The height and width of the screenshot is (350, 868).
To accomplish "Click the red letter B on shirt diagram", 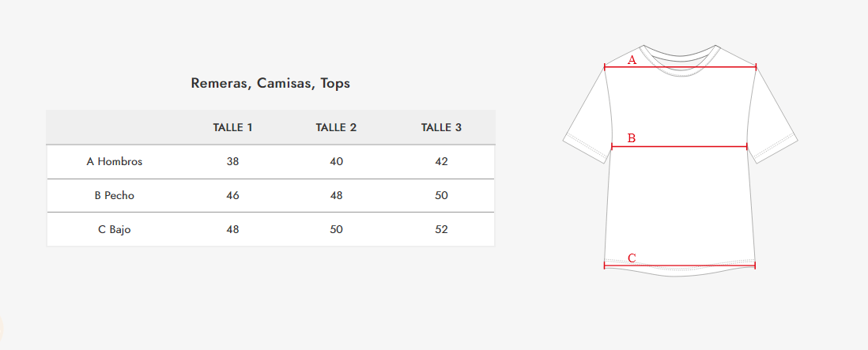I will pyautogui.click(x=632, y=138).
